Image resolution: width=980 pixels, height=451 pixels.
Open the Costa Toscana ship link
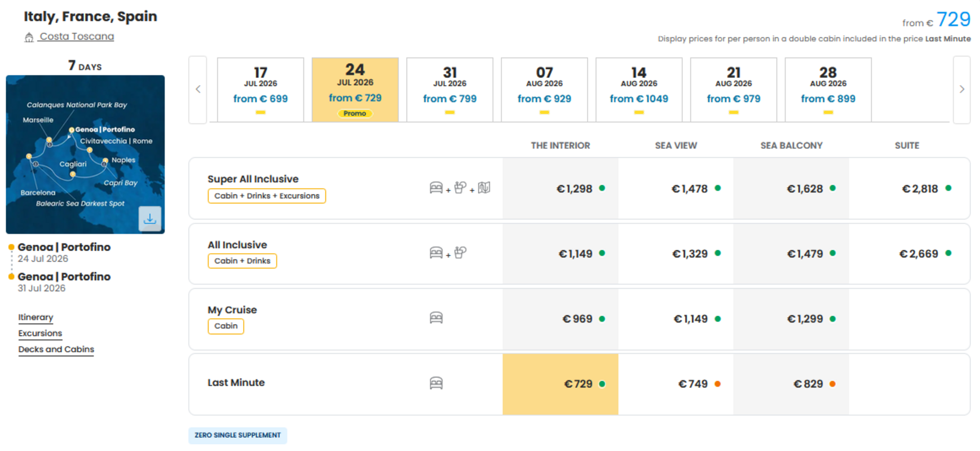77,37
